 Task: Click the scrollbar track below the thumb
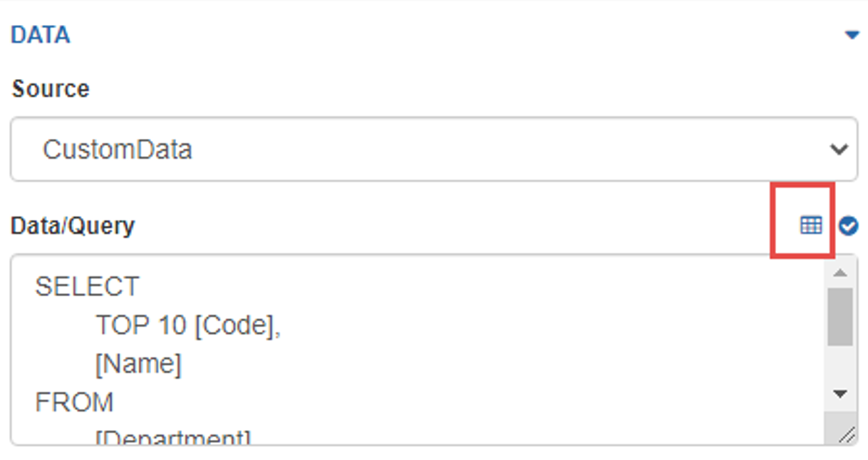click(x=840, y=363)
